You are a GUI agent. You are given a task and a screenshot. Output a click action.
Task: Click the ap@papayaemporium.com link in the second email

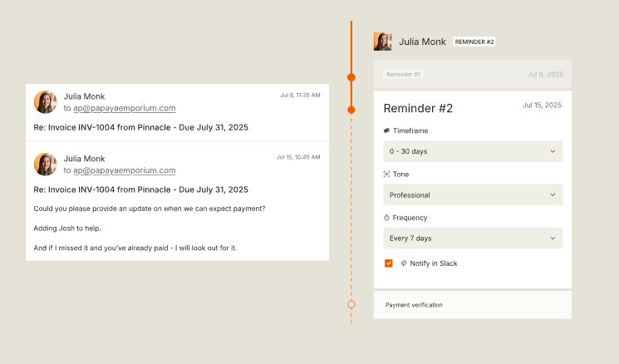pyautogui.click(x=125, y=170)
